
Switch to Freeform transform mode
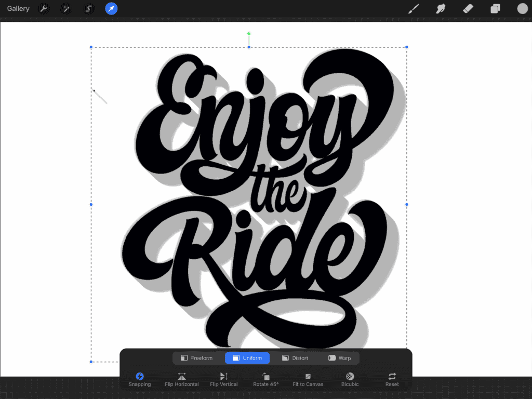pyautogui.click(x=197, y=358)
